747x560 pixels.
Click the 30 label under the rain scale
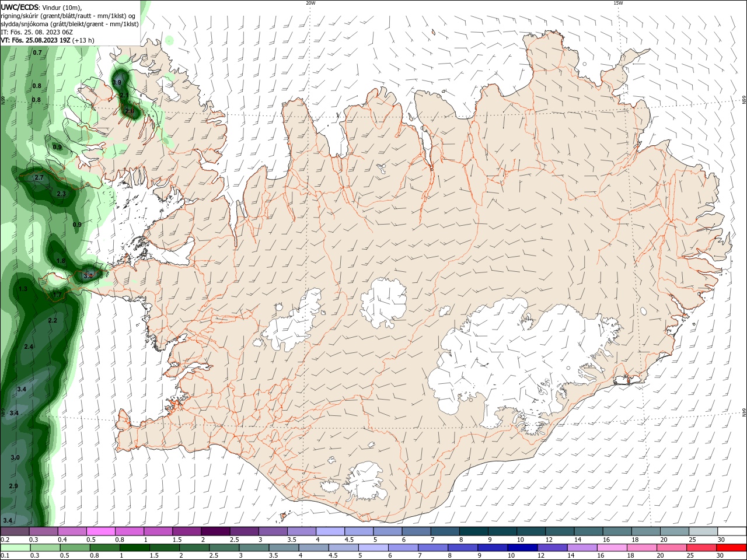tap(721, 556)
